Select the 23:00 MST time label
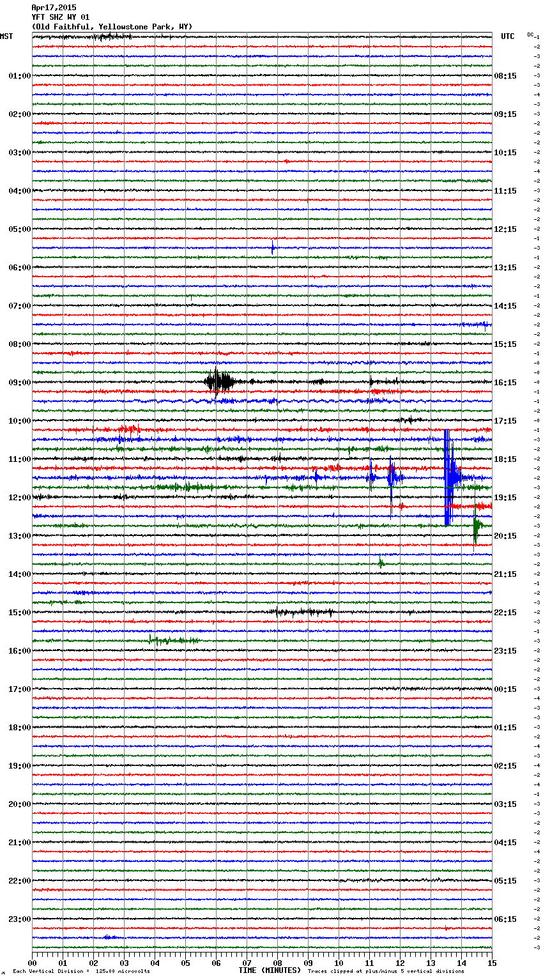This screenshot has width=543, height=980. [19, 919]
